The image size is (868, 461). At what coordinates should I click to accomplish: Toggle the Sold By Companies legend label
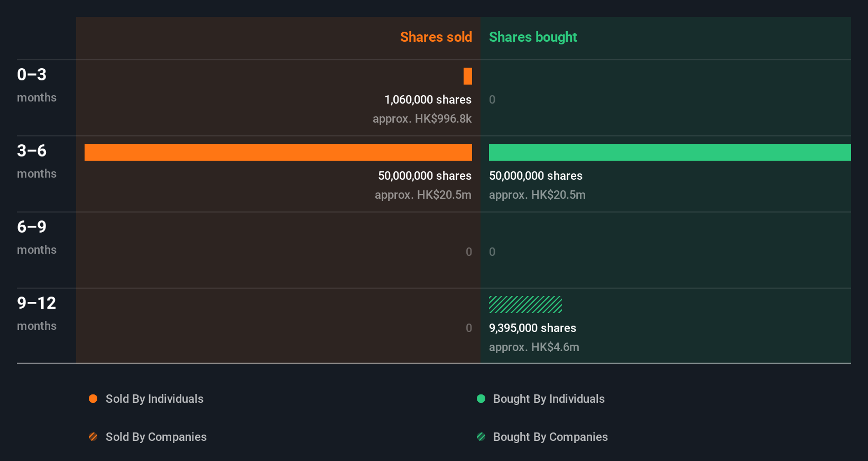(156, 437)
